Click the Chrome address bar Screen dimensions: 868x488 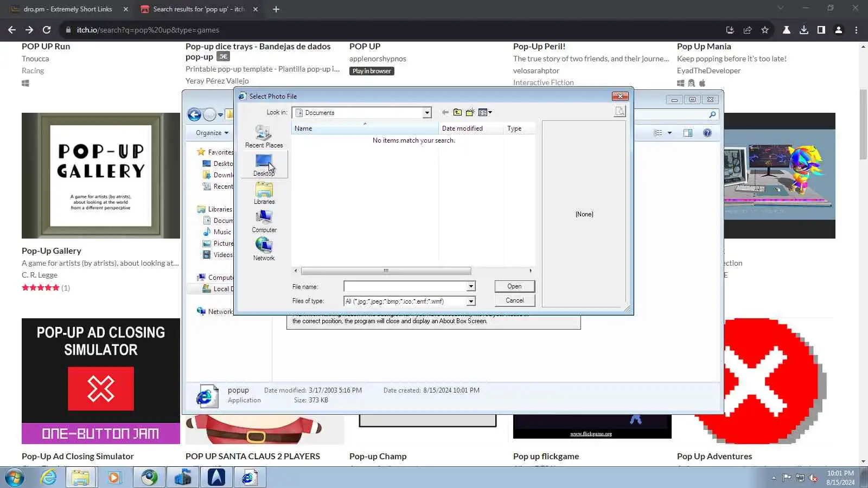[391, 30]
